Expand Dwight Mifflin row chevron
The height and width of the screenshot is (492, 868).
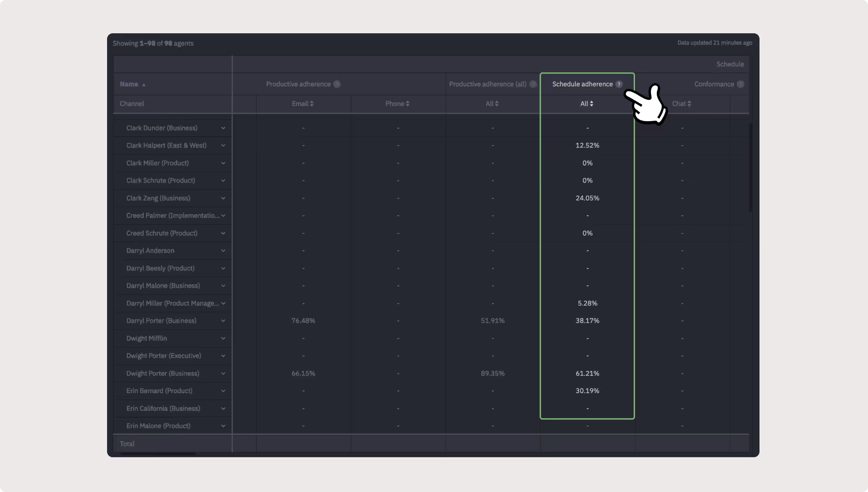point(223,339)
